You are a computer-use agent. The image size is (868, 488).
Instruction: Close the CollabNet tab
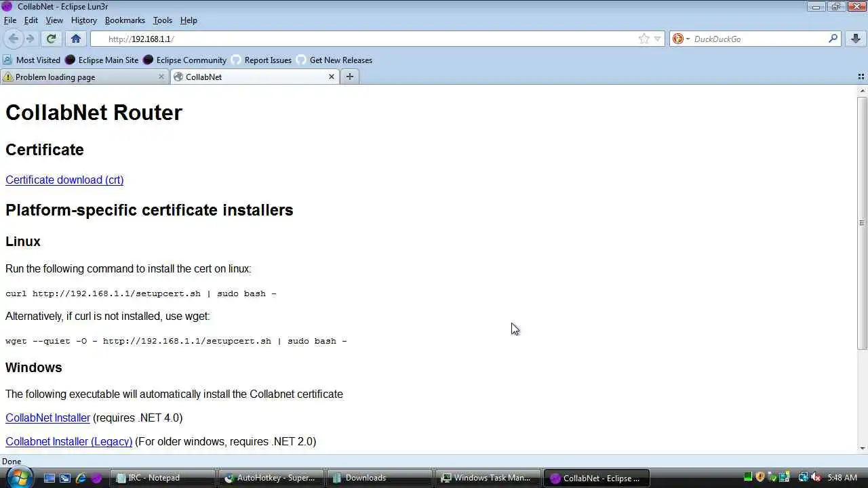[332, 77]
